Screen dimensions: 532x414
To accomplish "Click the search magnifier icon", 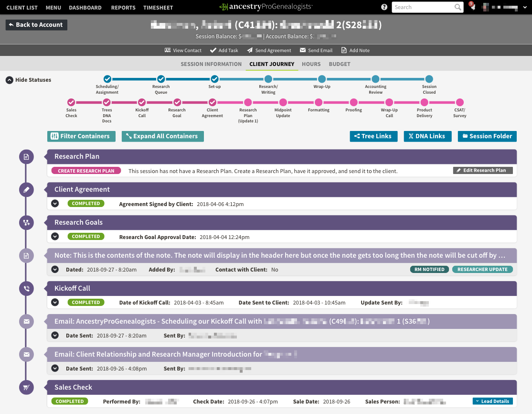I will 458,7.
